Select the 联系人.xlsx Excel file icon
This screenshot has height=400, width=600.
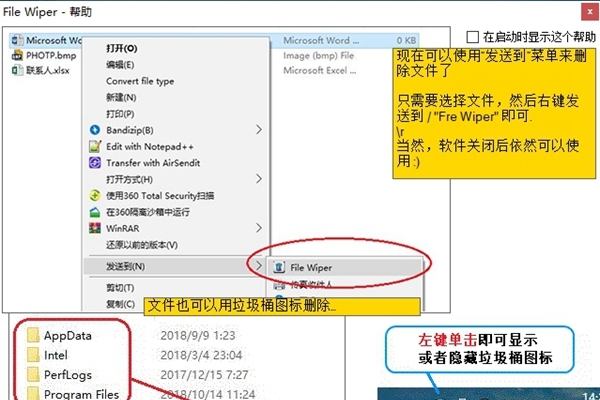[x=17, y=70]
